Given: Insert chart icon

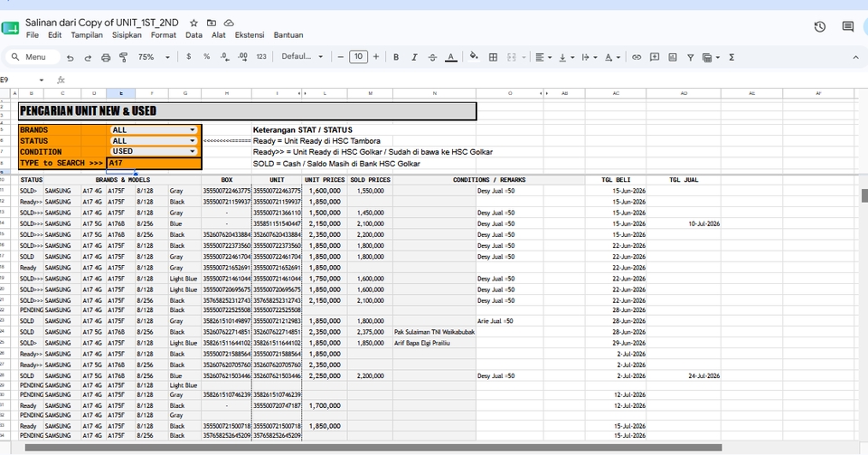Looking at the screenshot, I should point(673,57).
